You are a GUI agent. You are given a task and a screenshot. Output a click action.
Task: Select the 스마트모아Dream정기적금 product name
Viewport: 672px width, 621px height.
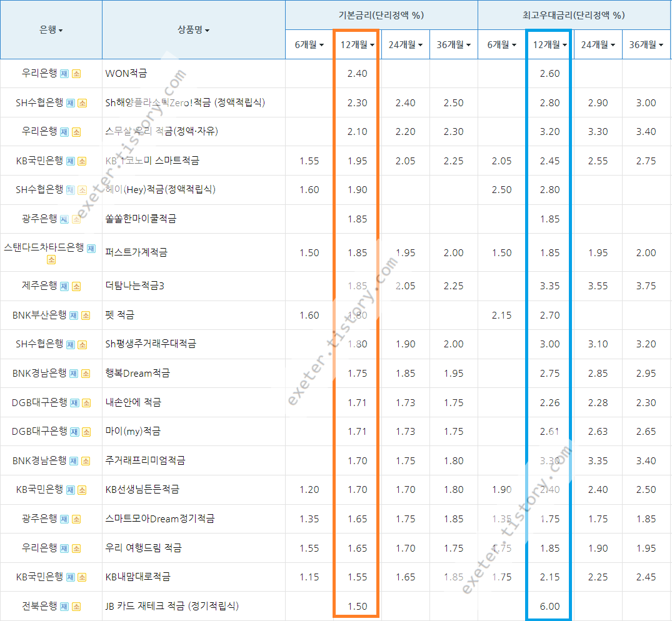160,519
